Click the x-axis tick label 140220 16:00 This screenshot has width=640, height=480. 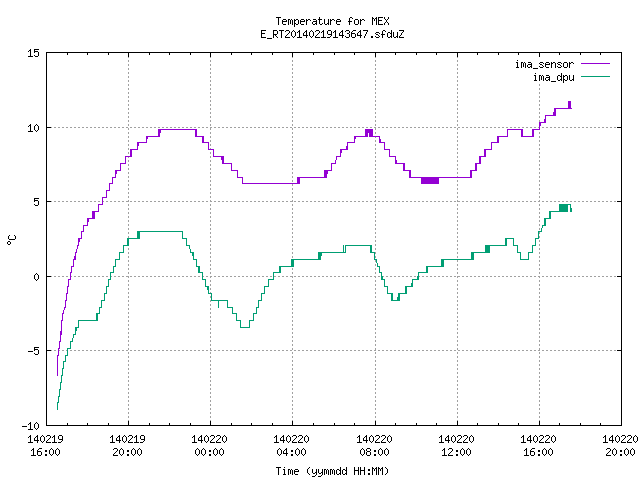pyautogui.click(x=538, y=446)
